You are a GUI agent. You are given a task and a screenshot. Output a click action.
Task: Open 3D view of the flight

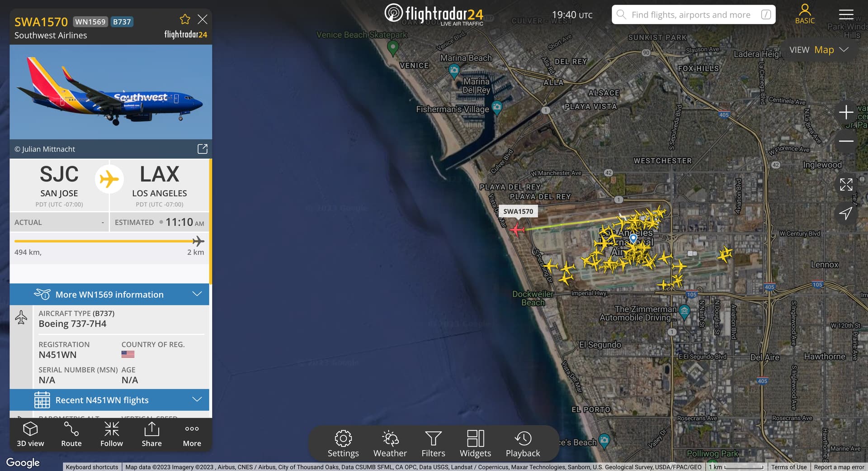click(x=30, y=434)
